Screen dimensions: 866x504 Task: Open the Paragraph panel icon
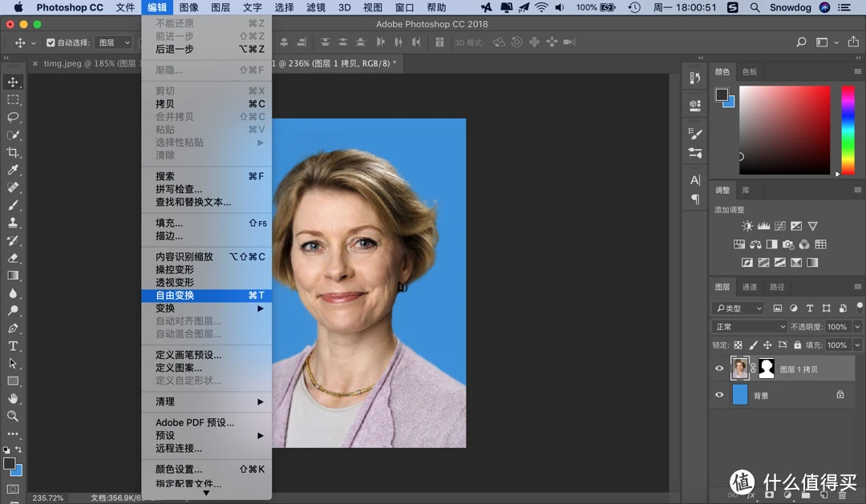pyautogui.click(x=695, y=200)
